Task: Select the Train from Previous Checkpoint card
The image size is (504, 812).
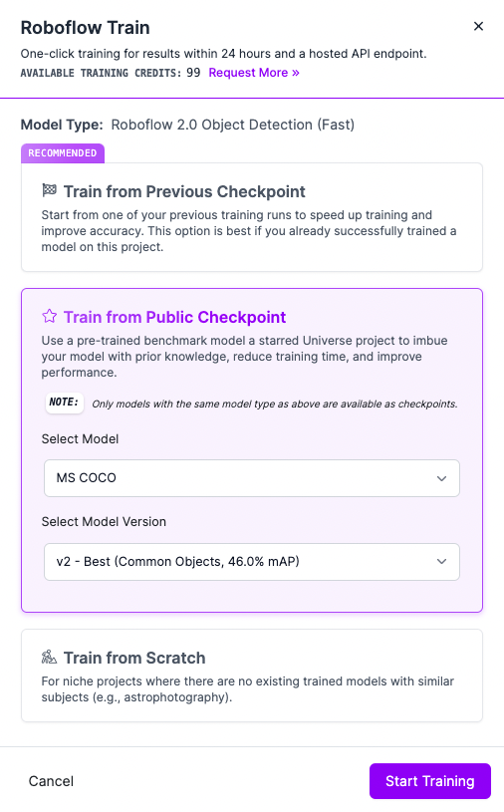Action: pyautogui.click(x=252, y=217)
